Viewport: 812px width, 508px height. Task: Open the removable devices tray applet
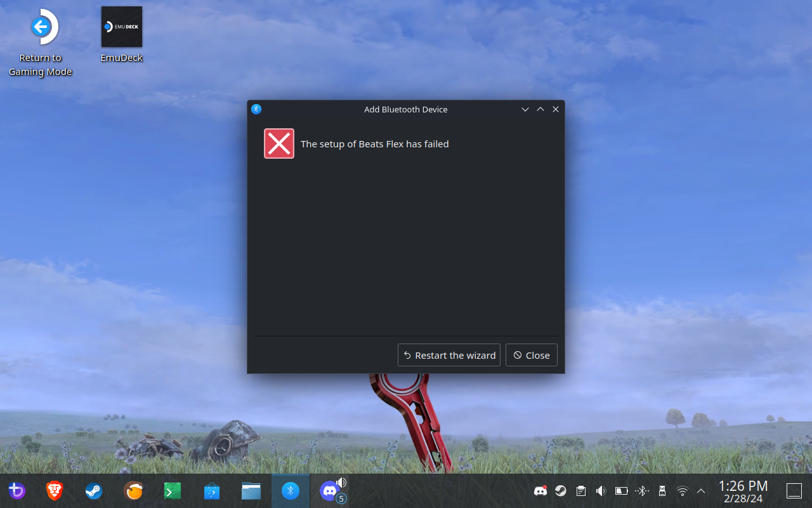tap(662, 491)
